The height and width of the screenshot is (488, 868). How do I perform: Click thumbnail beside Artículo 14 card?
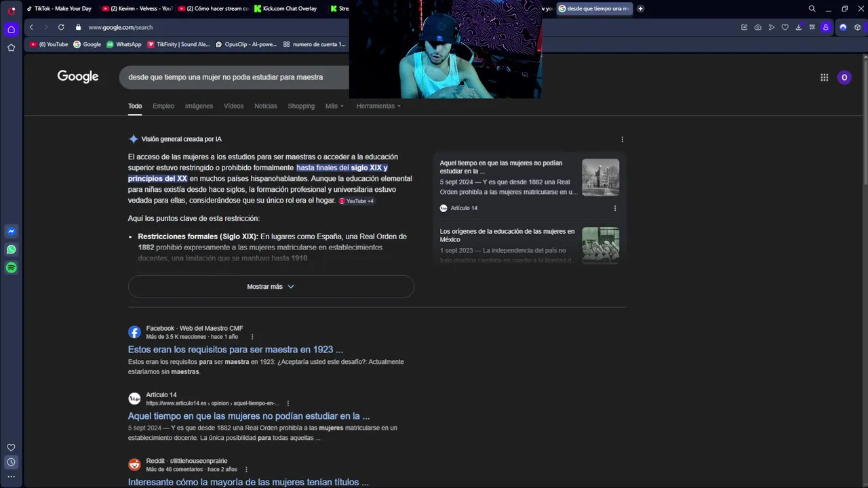(x=600, y=178)
